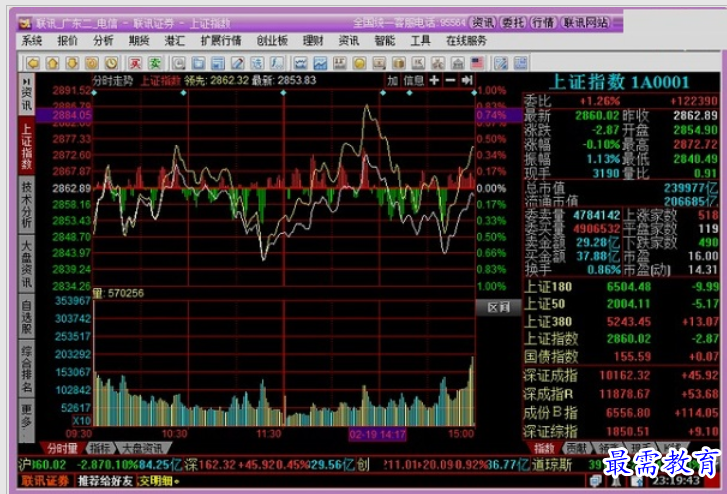727x494 pixels.
Task: Select the 自选股 sidebar tab
Action: 27,316
